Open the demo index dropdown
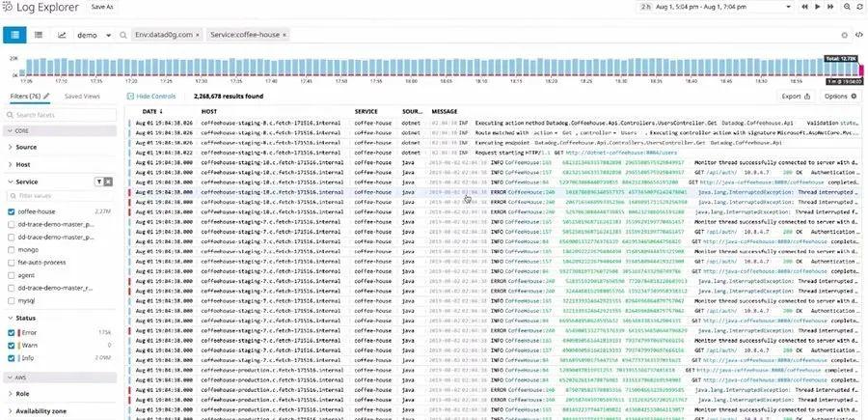Screen dimensions: 868x420 95,34
